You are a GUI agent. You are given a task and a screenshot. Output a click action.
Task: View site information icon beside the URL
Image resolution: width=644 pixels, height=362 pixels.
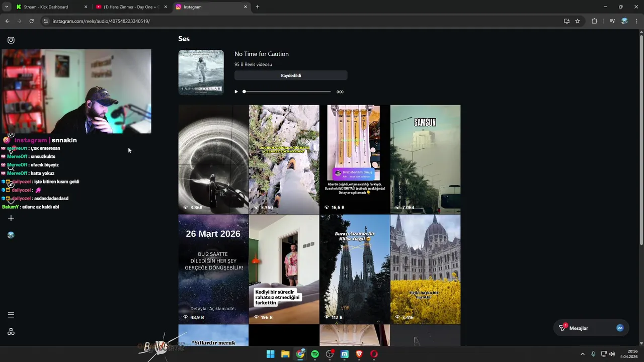tap(46, 21)
